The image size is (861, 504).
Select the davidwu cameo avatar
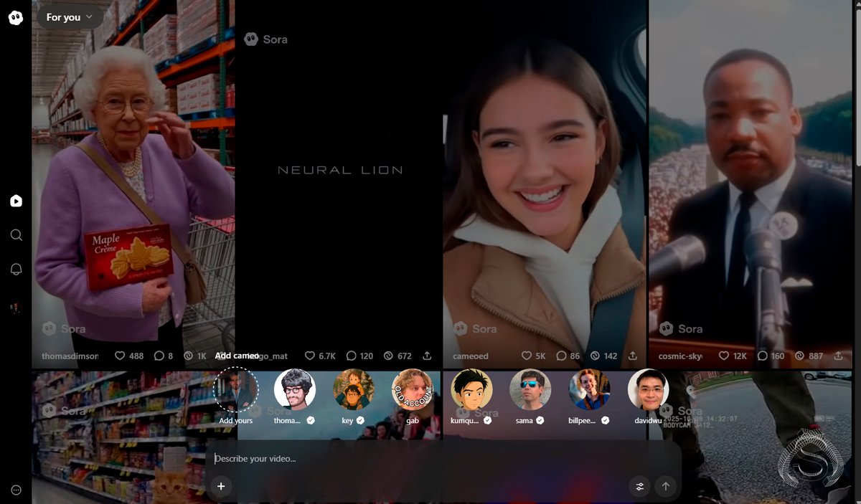point(648,389)
